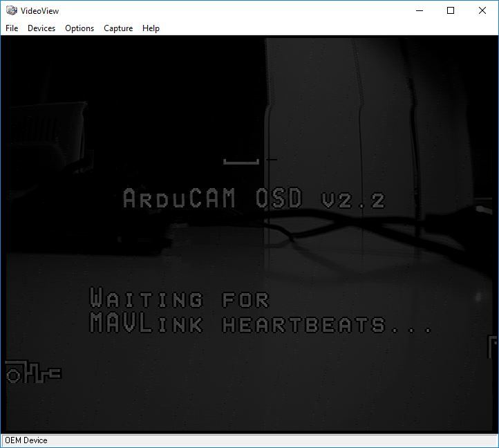
Task: Click the 'MAVLink heartbeats...' text
Action: point(261,323)
